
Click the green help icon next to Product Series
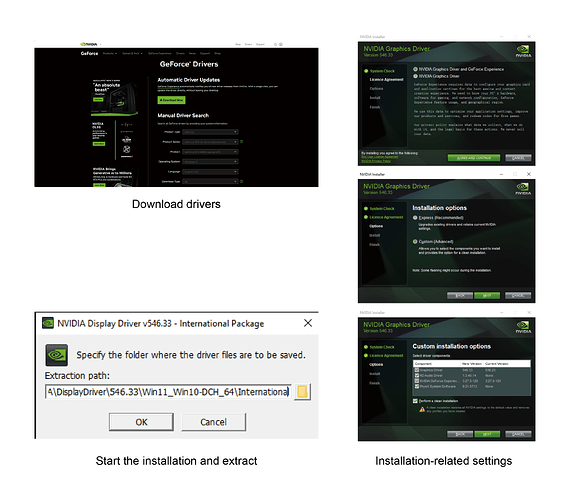(x=241, y=142)
